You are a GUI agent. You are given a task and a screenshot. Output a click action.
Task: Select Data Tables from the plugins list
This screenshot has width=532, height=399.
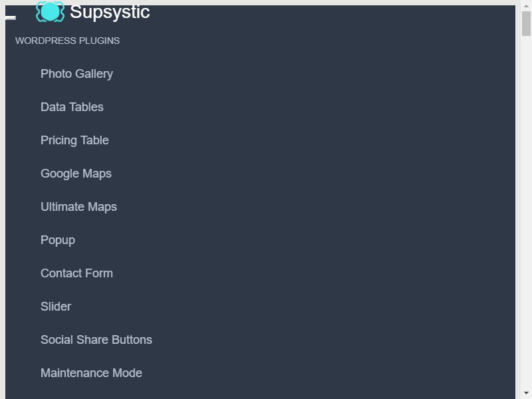pyautogui.click(x=72, y=107)
